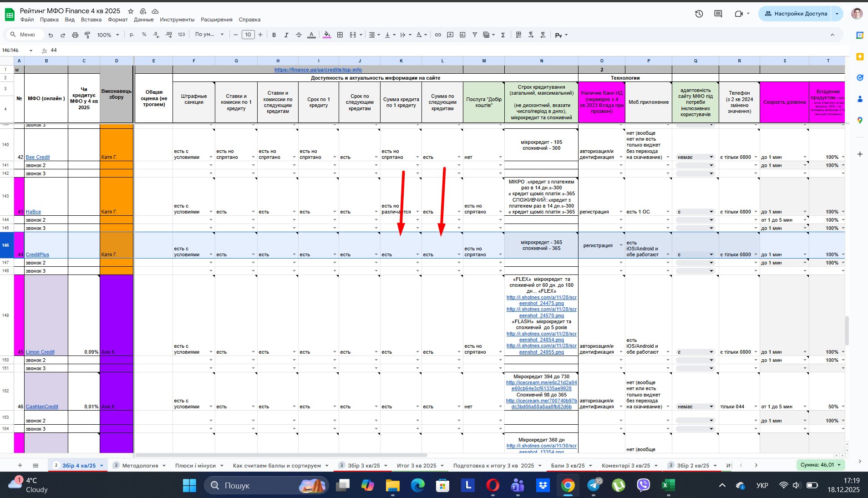Toggle italic text formatting
The width and height of the screenshot is (868, 498).
coord(286,35)
